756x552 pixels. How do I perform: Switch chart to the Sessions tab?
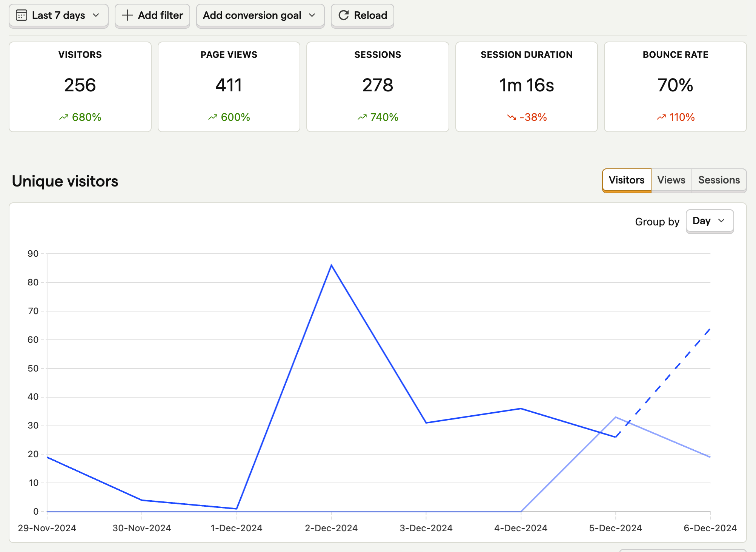[x=719, y=180]
